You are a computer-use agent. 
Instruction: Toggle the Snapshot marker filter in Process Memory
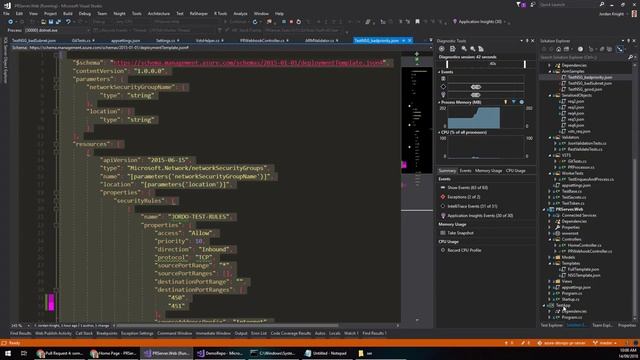coord(513,102)
